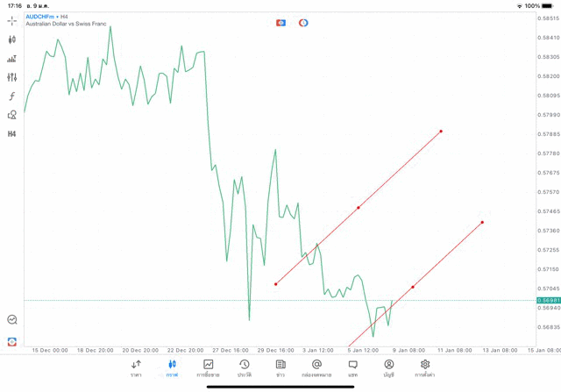Switch to the การซื้อขาย (Trade) tab
Image resolution: width=561 pixels, height=392 pixels.
tap(209, 367)
